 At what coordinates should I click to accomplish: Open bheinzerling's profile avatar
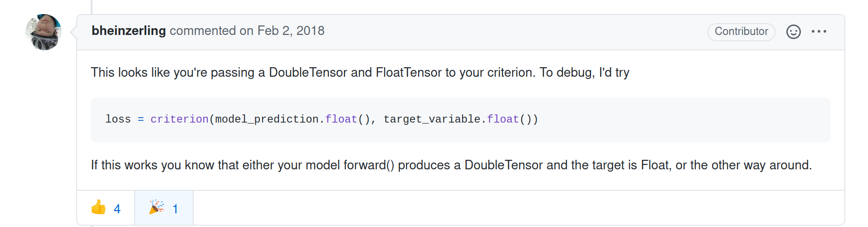[44, 32]
